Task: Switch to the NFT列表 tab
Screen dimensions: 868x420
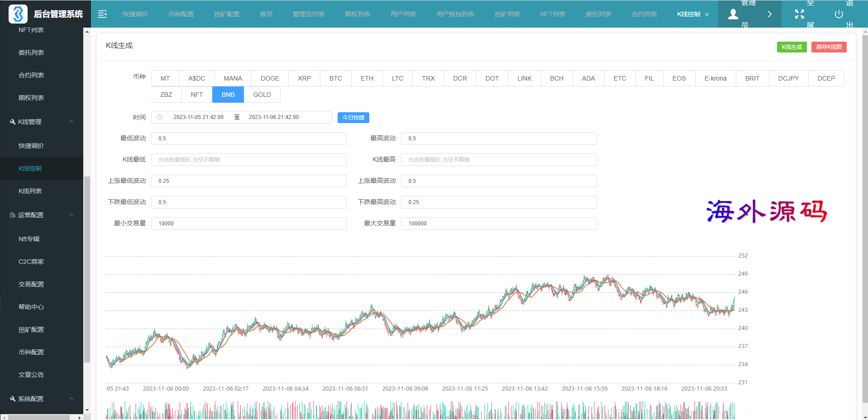Action: [553, 14]
